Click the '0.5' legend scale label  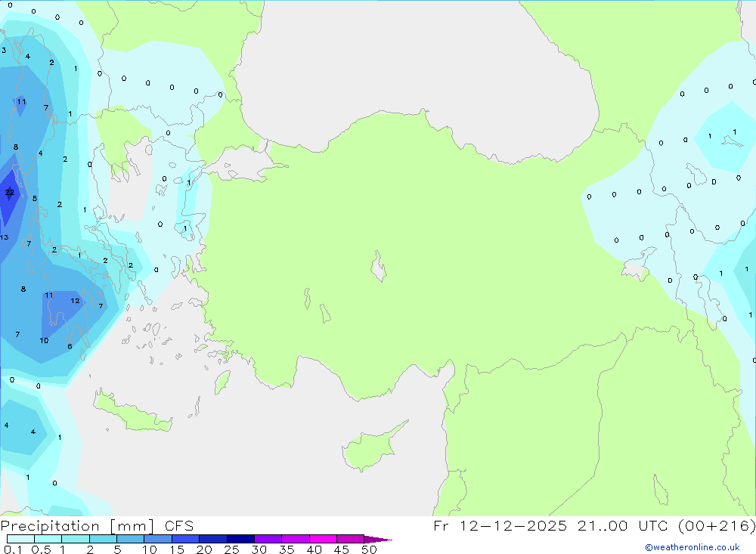coord(41,549)
